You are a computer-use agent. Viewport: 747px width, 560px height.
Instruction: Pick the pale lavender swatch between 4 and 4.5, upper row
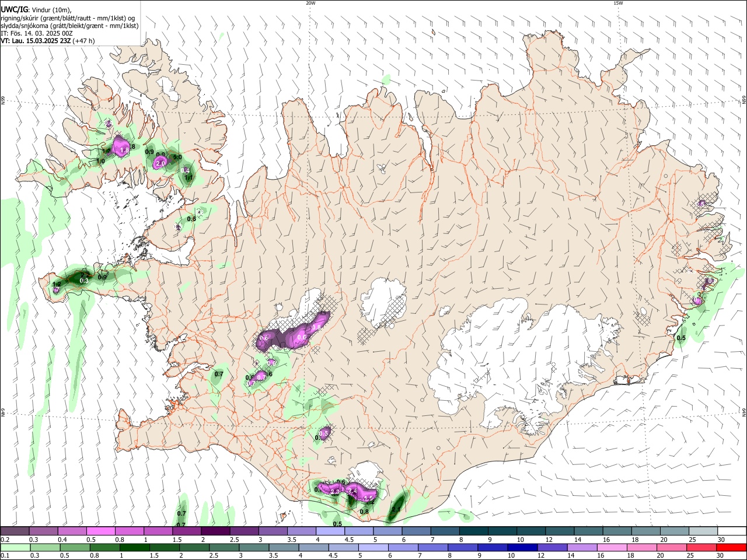pyautogui.click(x=330, y=531)
